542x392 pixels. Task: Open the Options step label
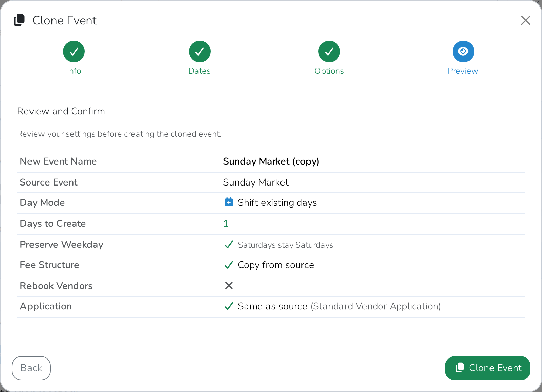click(329, 71)
